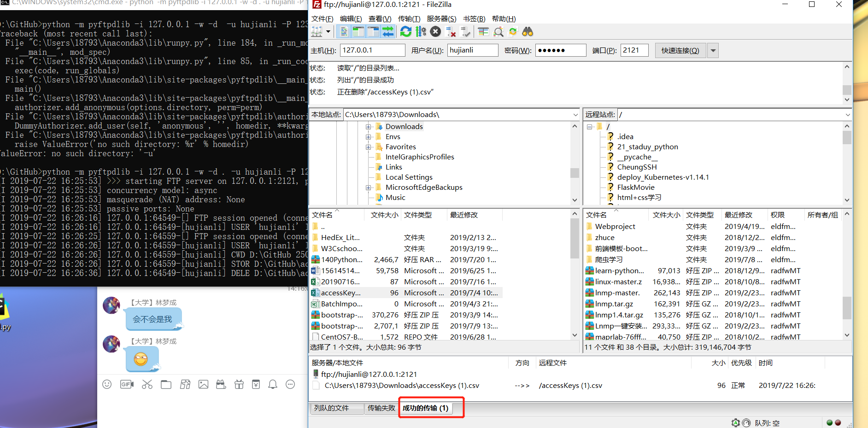Open the 传输(T) menu
Viewport: 868px width, 428px height.
pos(409,19)
